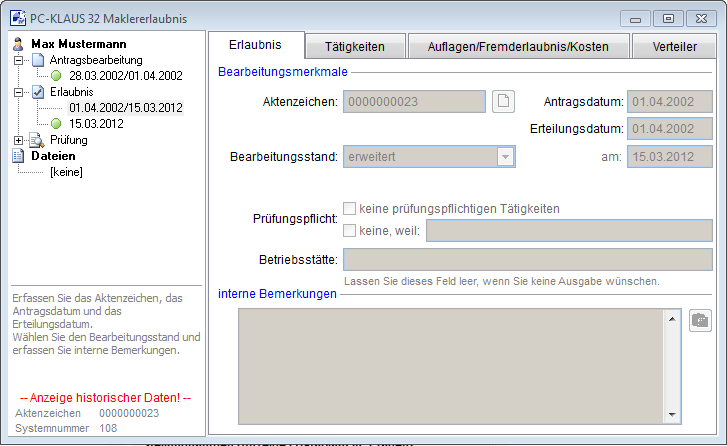
Task: Collapse the Erlaubnis tree node
Action: point(19,92)
